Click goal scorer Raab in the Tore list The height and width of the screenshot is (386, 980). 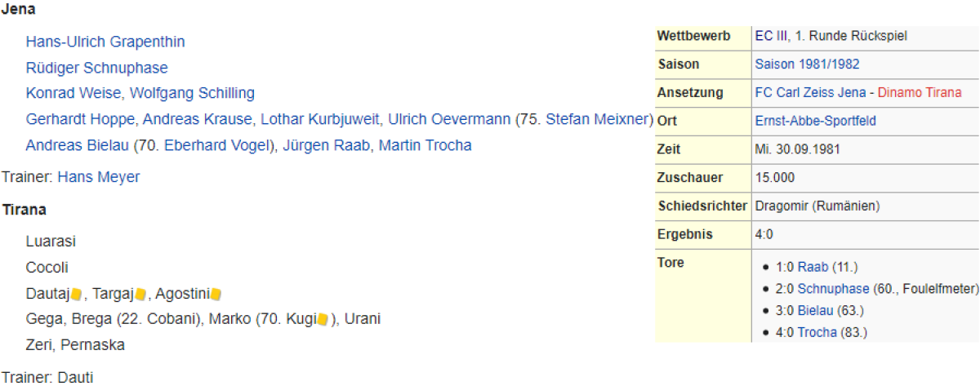[813, 267]
